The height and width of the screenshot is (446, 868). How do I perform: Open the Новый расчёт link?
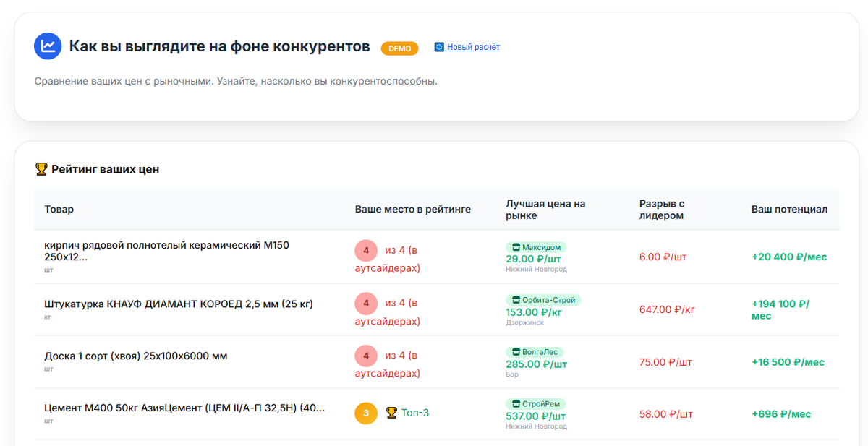tap(473, 47)
